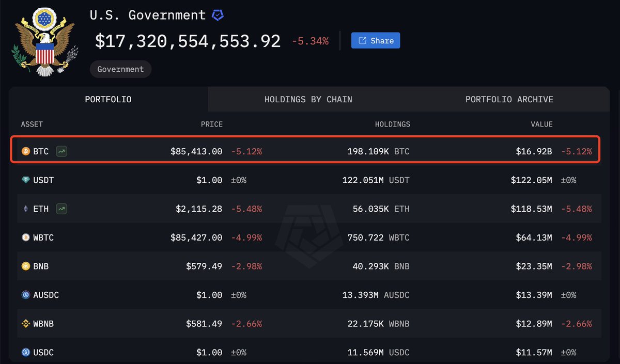Screen dimensions: 620x364
Task: Click the WBNB token icon
Action: tap(26, 324)
